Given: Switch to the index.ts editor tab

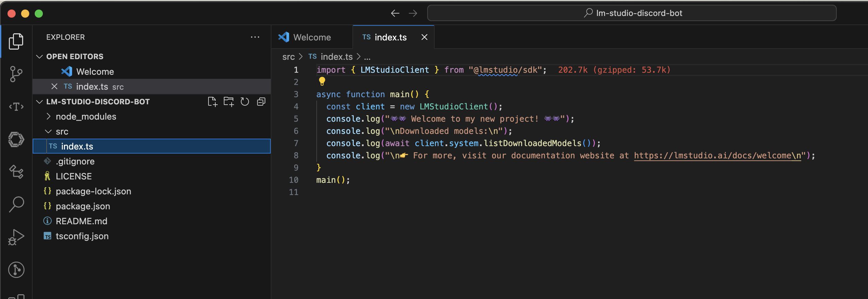Looking at the screenshot, I should 394,37.
